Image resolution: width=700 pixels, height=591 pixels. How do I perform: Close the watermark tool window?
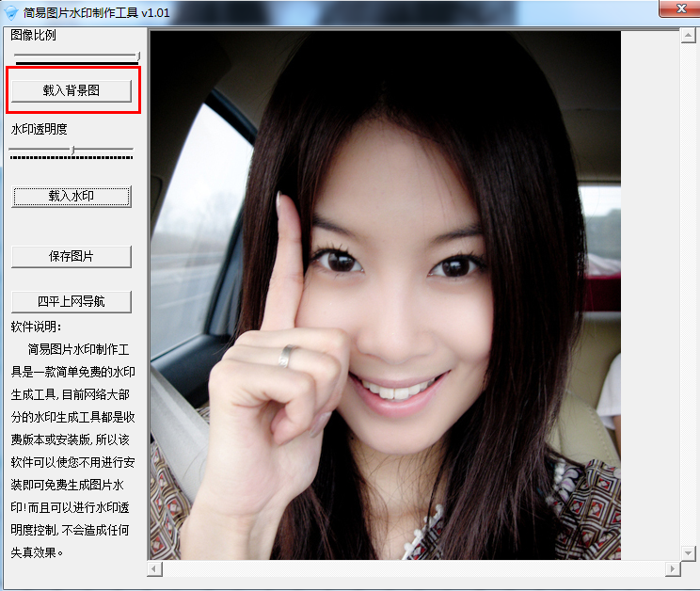click(681, 8)
